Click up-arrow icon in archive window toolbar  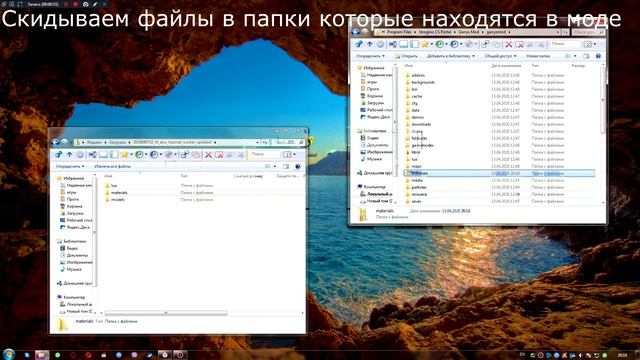[x=69, y=154]
